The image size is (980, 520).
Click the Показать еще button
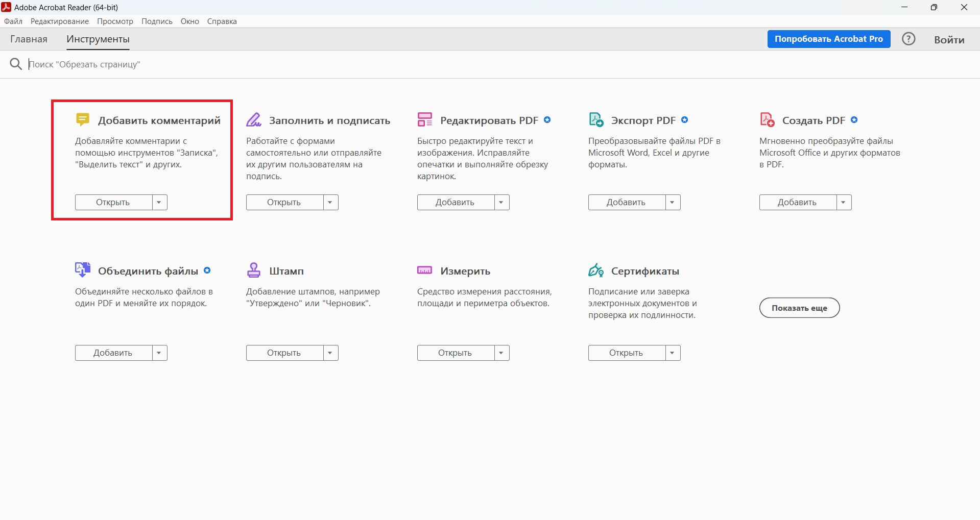tap(800, 308)
